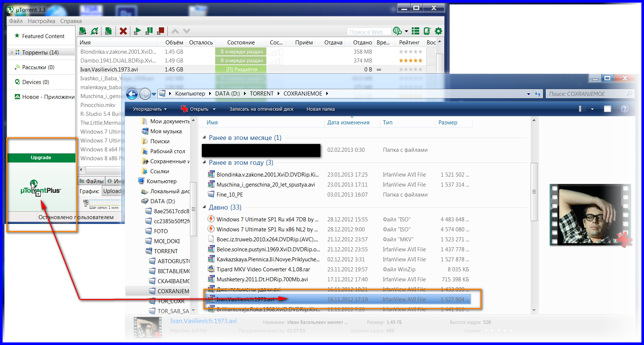
Task: Stop the torrent with the red square icon
Action: [161, 31]
